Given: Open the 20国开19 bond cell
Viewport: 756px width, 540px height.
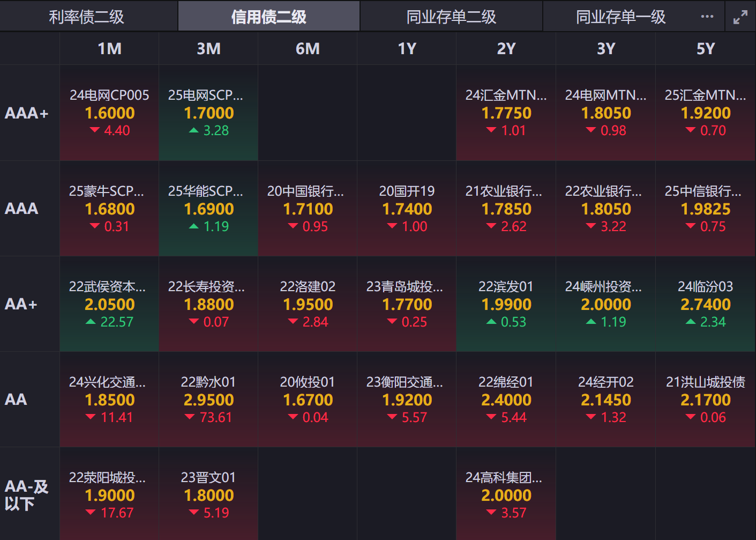Looking at the screenshot, I should (407, 209).
